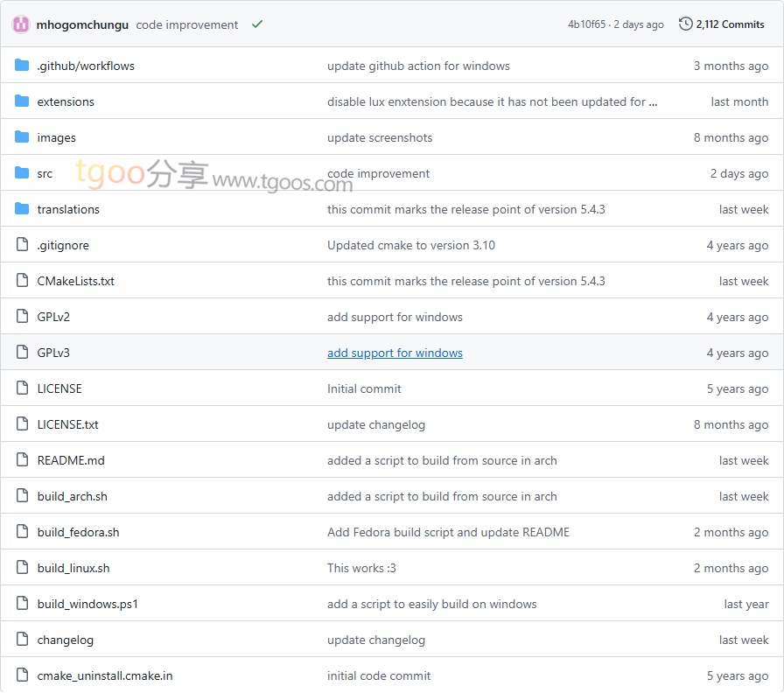Open the 'add support for windows' underlined commit link
This screenshot has width=784, height=693.
[x=395, y=353]
